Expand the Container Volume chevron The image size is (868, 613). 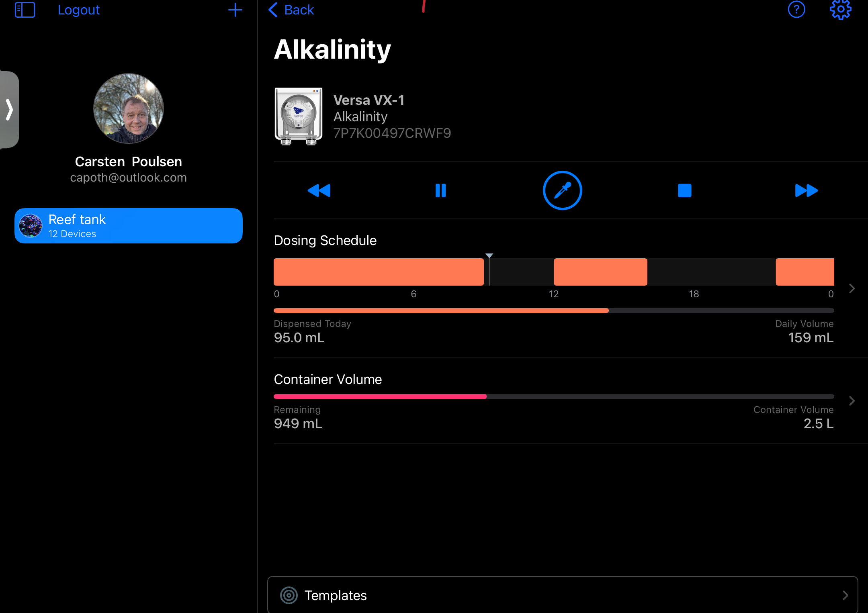pos(852,401)
